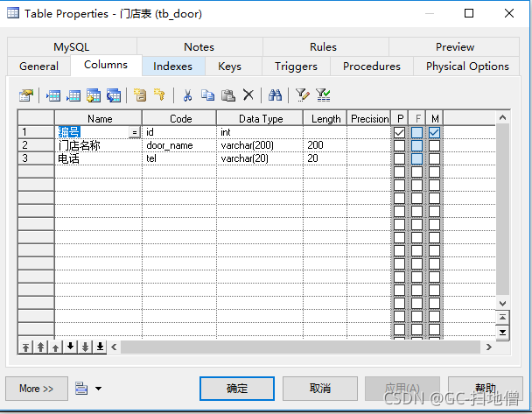This screenshot has height=414, width=532.
Task: Open dropdown arrow next to print icon
Action: 98,389
